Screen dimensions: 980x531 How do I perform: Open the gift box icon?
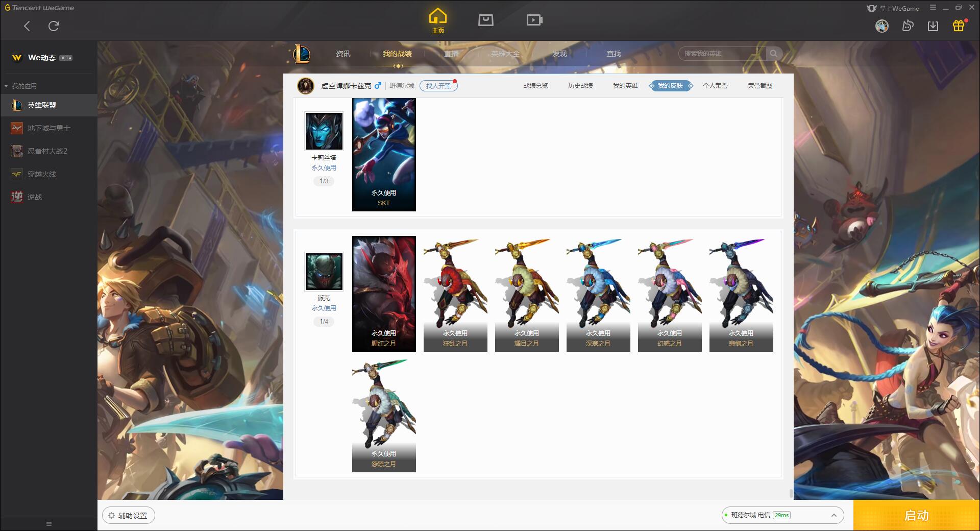[x=959, y=26]
